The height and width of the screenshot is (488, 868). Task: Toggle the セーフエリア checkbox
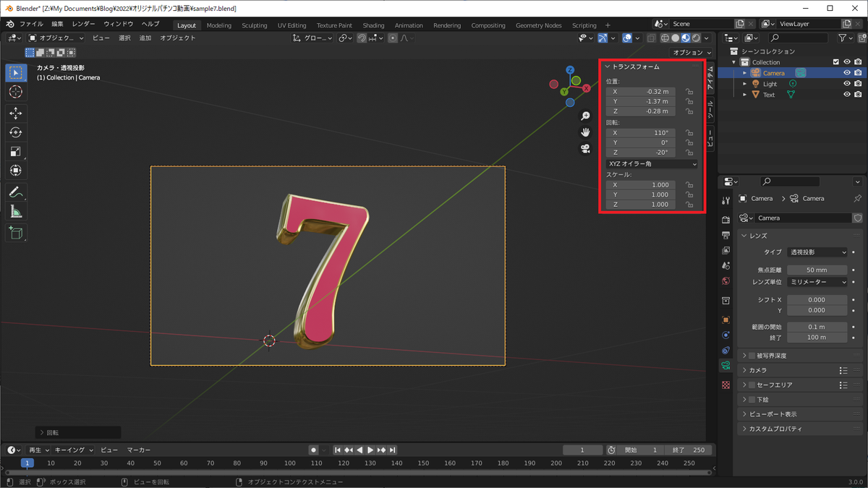coord(752,385)
